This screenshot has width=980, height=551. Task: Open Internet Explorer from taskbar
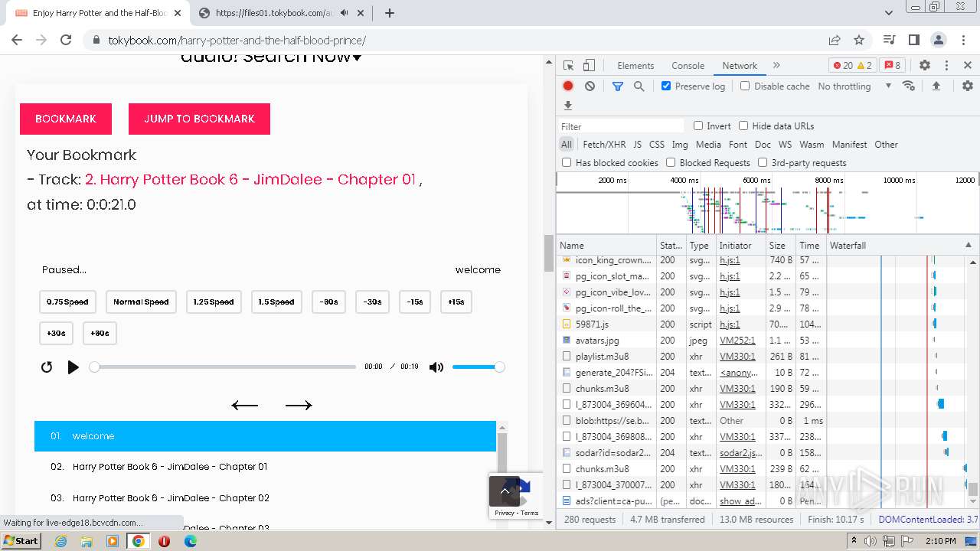(x=61, y=541)
